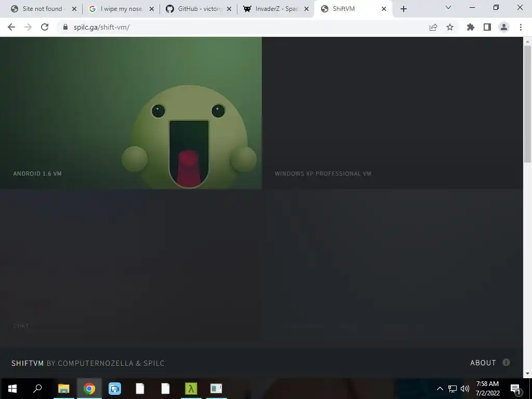Reload the ShiftVM page
The width and height of the screenshot is (532, 399).
pos(45,27)
